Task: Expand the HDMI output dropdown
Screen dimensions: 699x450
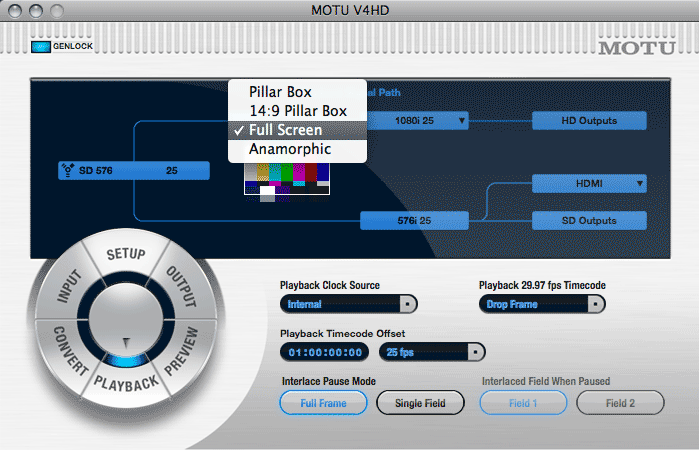Action: click(x=589, y=183)
